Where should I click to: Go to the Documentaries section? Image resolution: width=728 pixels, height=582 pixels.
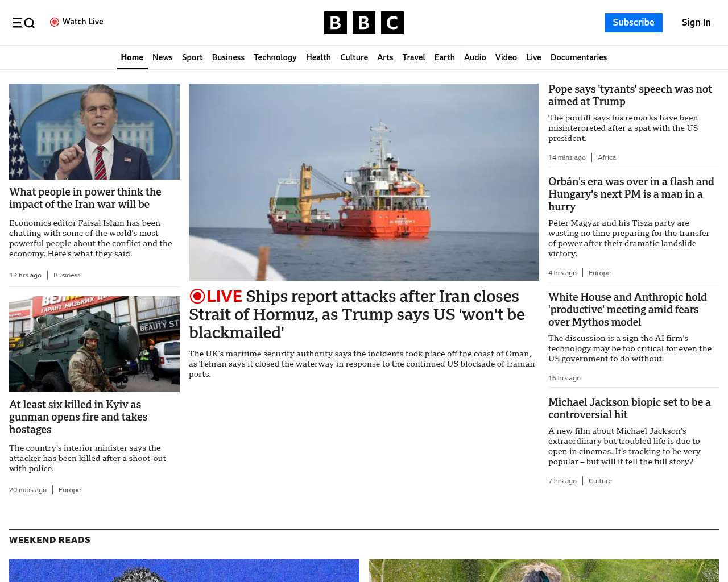(578, 57)
